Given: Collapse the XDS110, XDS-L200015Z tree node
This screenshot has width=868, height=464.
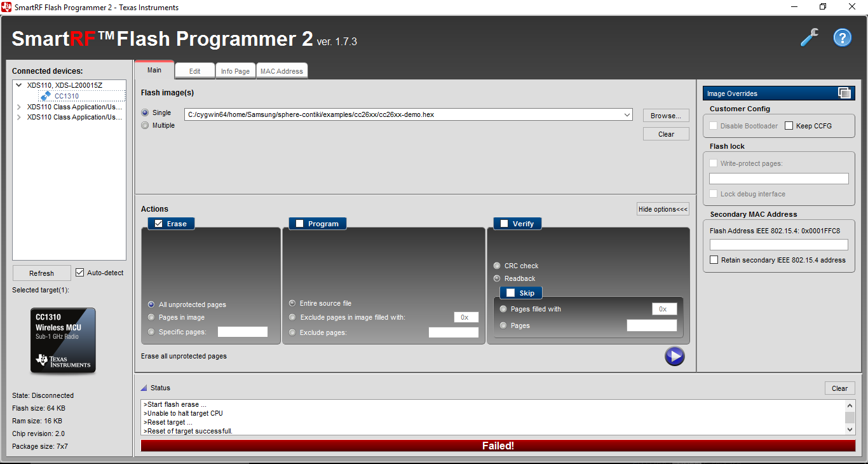Looking at the screenshot, I should (18, 85).
